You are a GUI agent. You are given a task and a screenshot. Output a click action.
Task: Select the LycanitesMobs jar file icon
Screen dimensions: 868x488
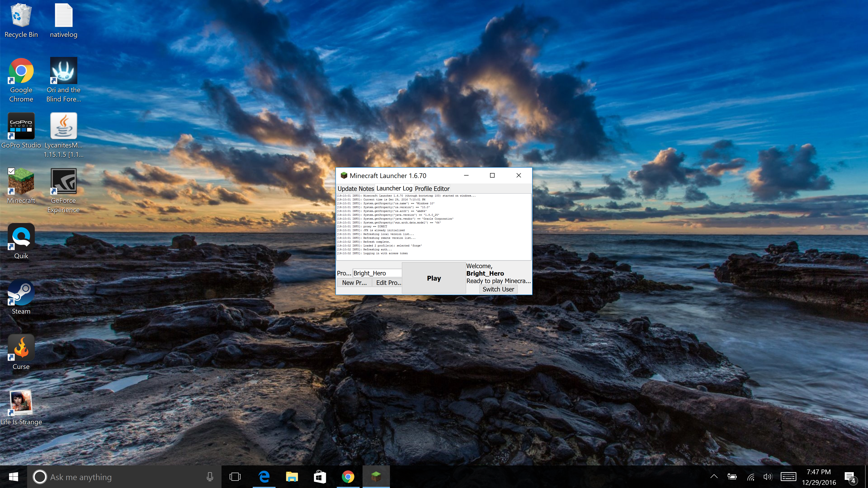point(63,127)
